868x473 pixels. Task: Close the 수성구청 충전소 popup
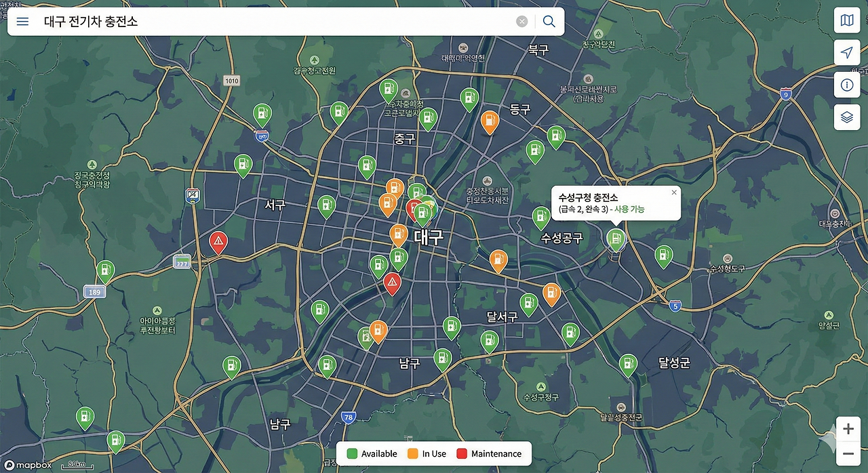(674, 192)
